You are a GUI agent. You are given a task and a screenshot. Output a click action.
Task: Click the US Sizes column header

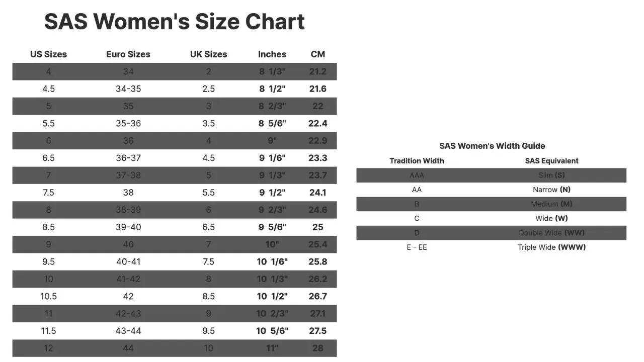tap(48, 54)
